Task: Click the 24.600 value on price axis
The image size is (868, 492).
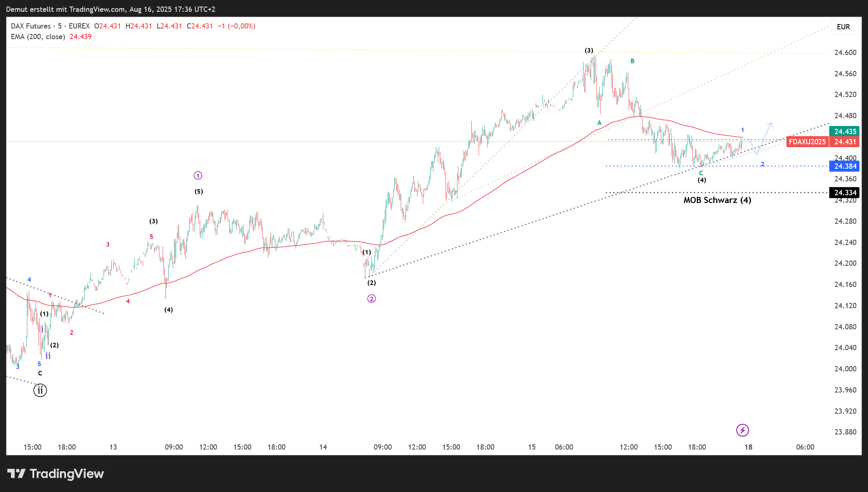Action: coord(845,53)
